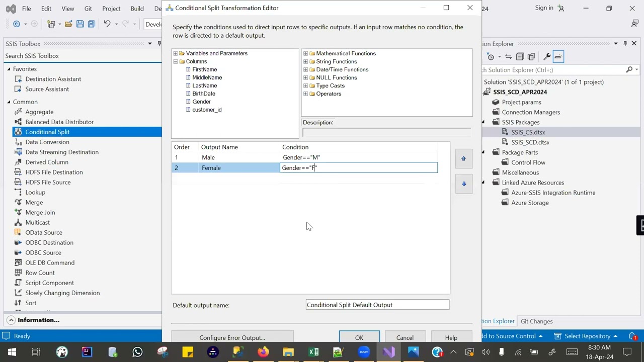This screenshot has height=362, width=644.
Task: Open Zoom from the taskbar
Action: (x=364, y=352)
